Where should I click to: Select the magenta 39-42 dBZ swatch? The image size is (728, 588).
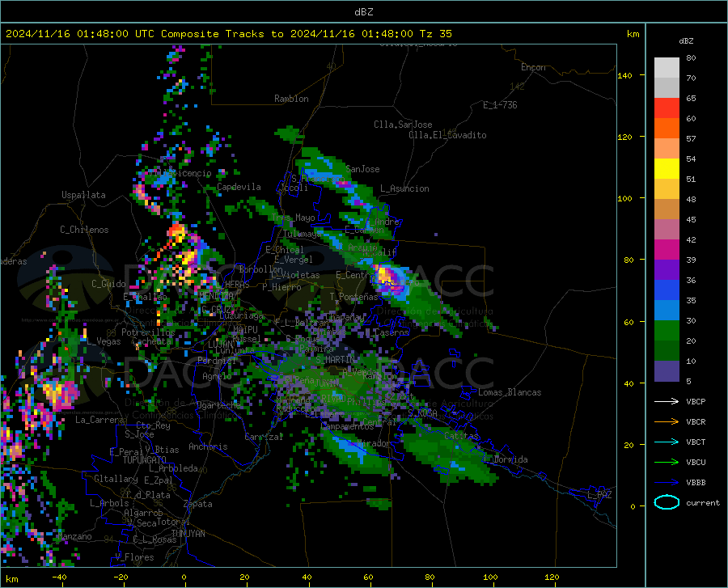tap(667, 250)
